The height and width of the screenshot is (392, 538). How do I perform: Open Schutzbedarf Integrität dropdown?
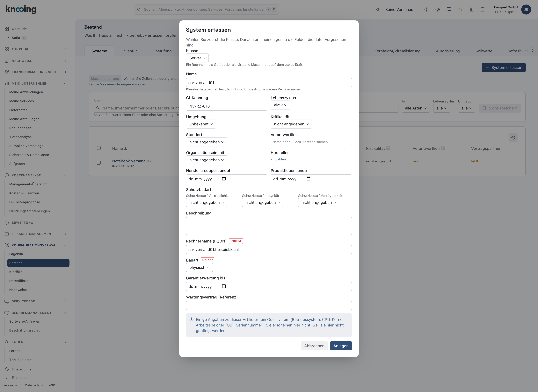tap(263, 202)
